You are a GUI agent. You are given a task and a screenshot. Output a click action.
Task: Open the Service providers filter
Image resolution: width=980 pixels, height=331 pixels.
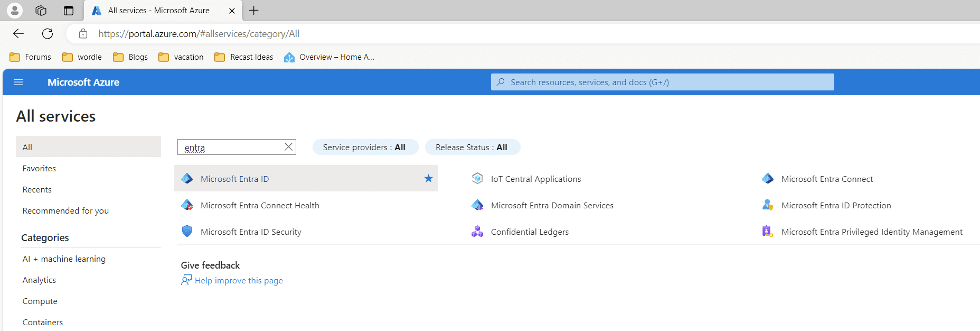(x=365, y=147)
